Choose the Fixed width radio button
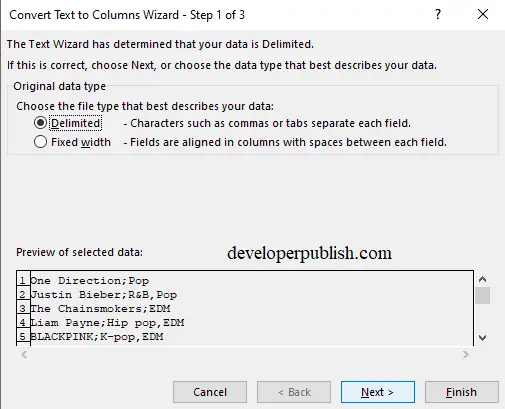Screen dimensions: 505x409 tap(40, 142)
